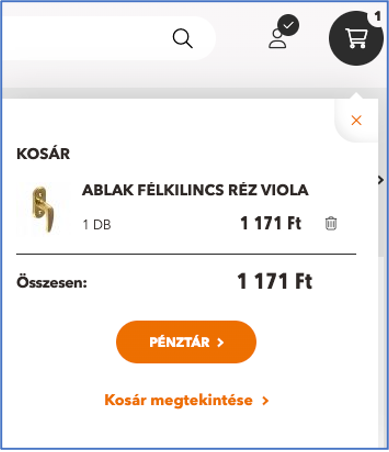Image resolution: width=389 pixels, height=452 pixels.
Task: Click the arrow inside PÉNZTÁR button
Action: coord(220,342)
